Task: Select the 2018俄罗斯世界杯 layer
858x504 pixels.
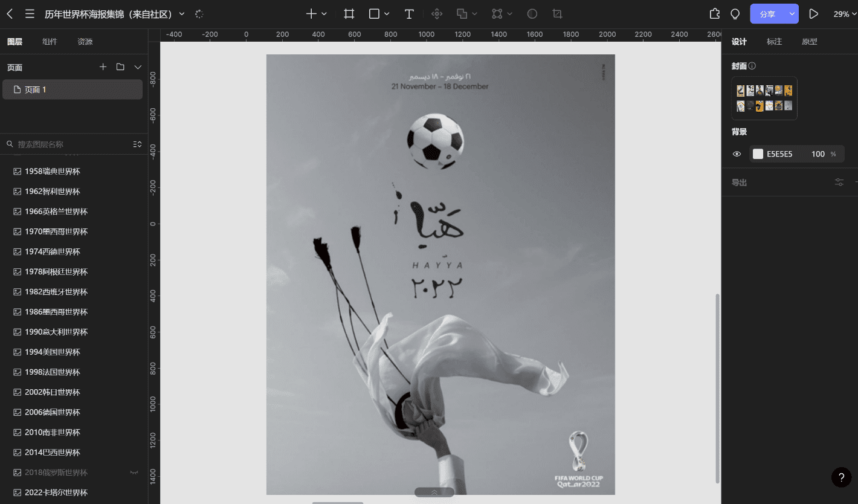Action: [74, 473]
